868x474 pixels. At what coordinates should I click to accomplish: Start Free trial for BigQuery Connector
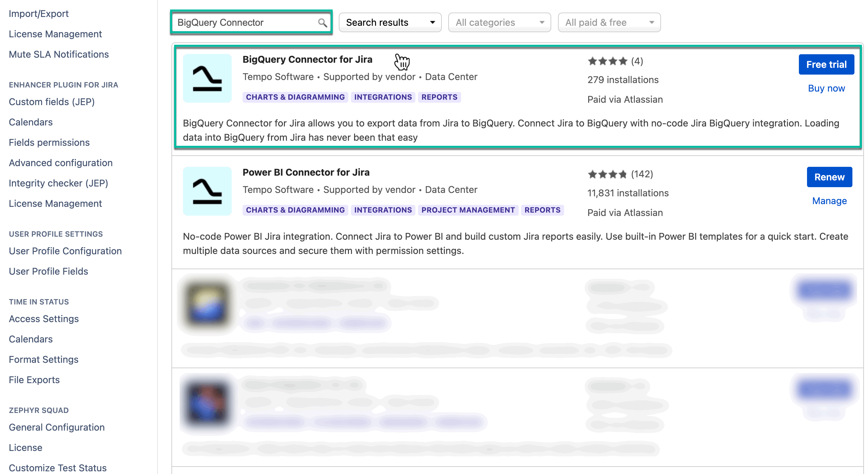(x=826, y=64)
